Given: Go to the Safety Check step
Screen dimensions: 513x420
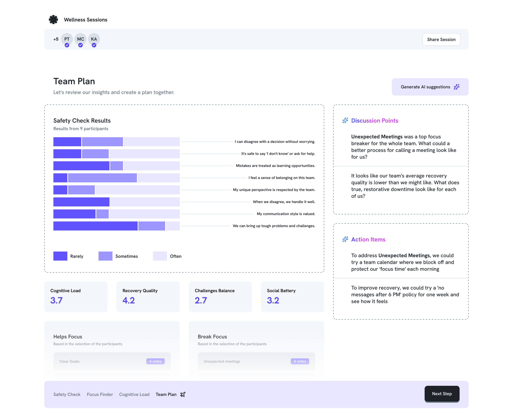Looking at the screenshot, I should click(67, 394).
